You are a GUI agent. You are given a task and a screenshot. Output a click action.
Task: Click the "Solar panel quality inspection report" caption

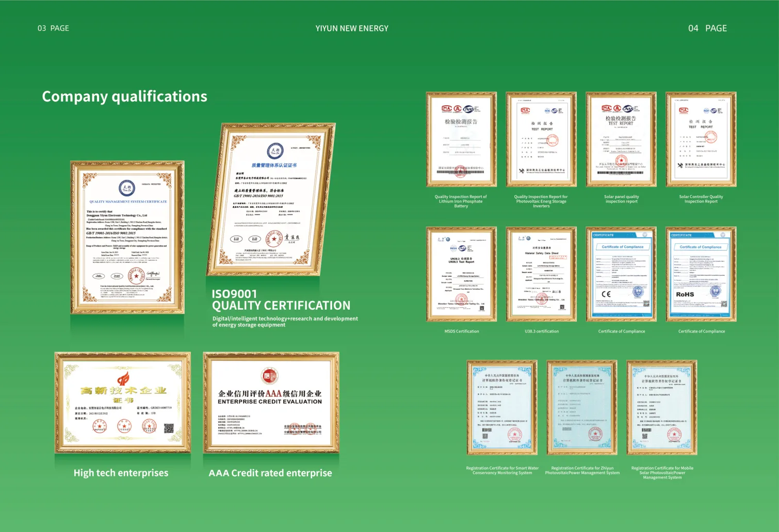tap(621, 199)
